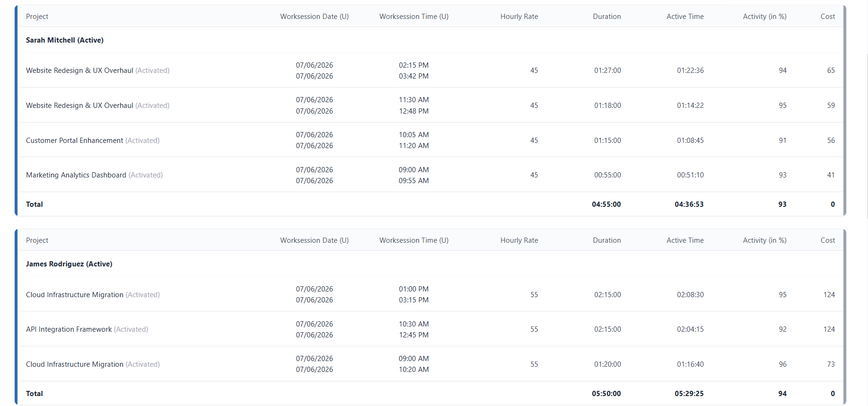Select active time value 01:16:40

point(690,364)
